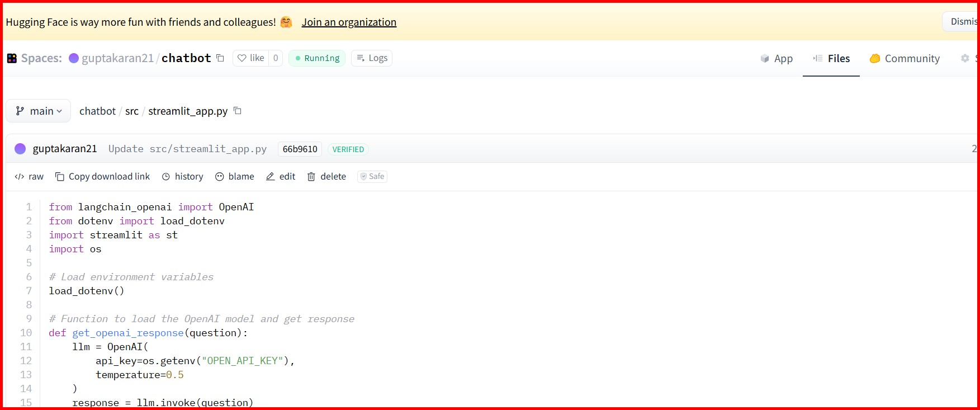Click commit author avatar circle

coord(20,149)
